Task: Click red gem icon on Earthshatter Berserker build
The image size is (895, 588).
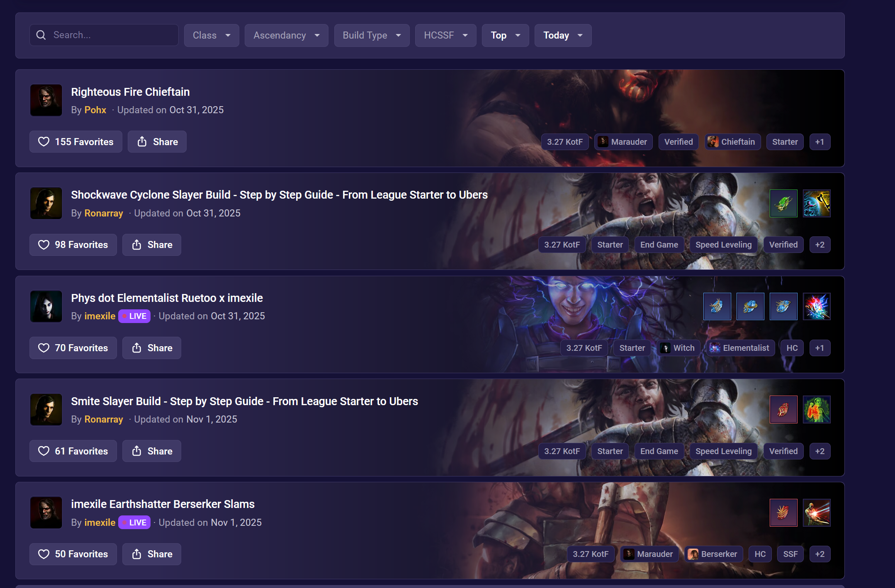Action: (783, 513)
